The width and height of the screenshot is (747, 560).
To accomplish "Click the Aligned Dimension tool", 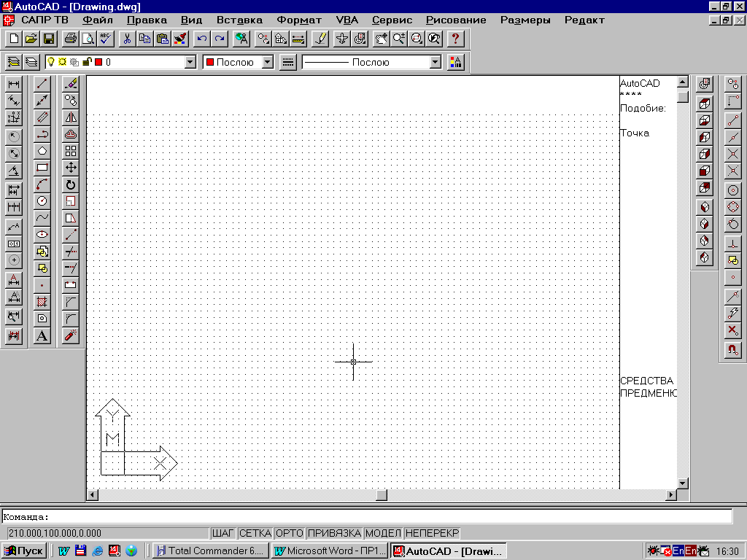I will pyautogui.click(x=14, y=101).
